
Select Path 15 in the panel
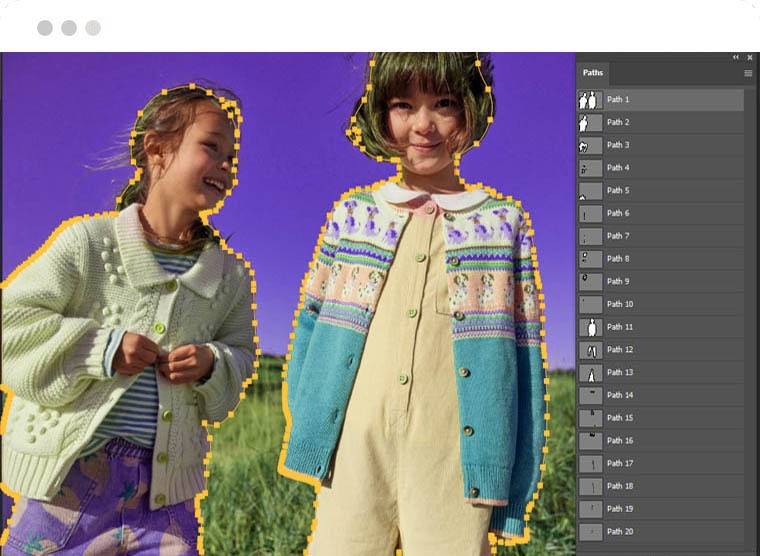point(620,418)
